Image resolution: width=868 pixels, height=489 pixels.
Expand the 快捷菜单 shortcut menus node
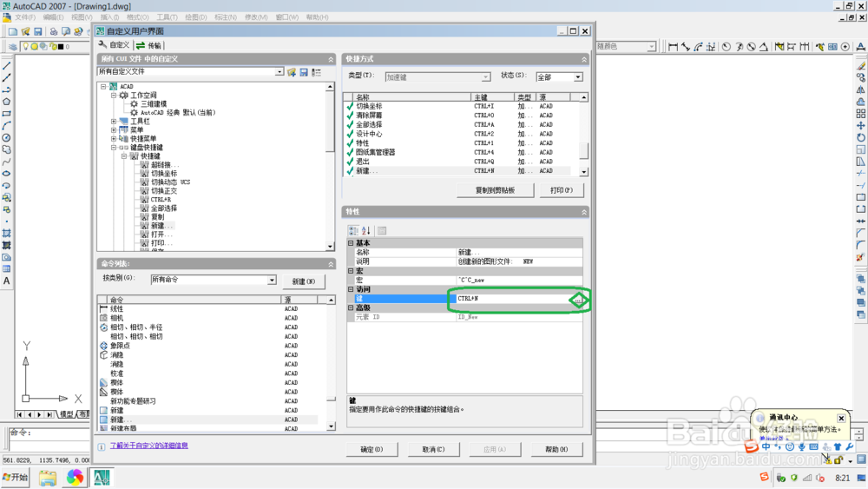(114, 138)
